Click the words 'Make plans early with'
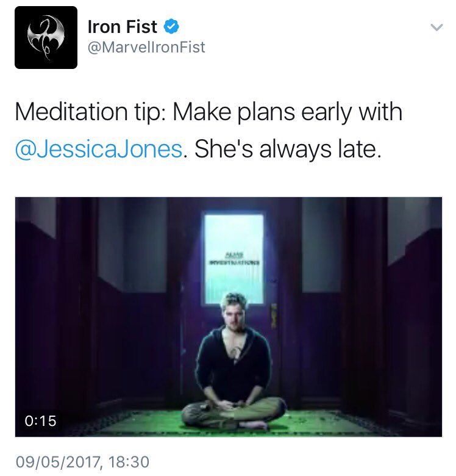This screenshot has height=476, width=456. point(287,112)
